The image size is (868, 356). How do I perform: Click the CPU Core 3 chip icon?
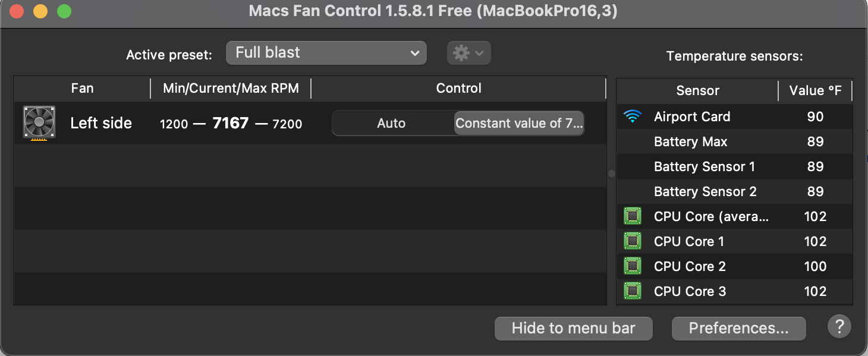pos(632,291)
